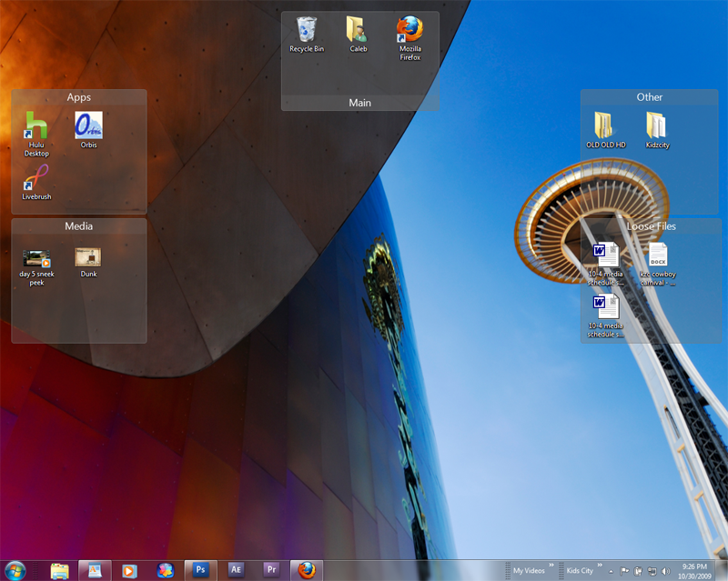The width and height of the screenshot is (728, 581).
Task: Open the colorful pinwheel taskbar app
Action: click(165, 570)
